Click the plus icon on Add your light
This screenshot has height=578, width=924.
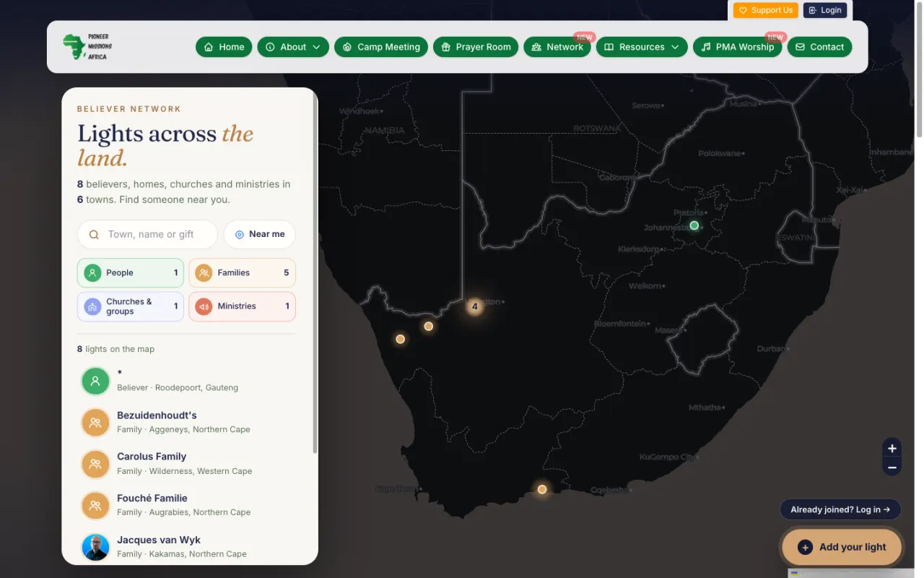[805, 547]
